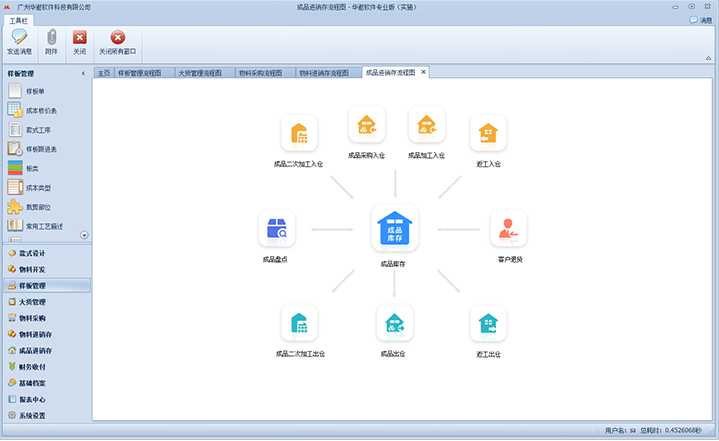Image resolution: width=719 pixels, height=441 pixels.
Task: Open 样板跟进表 in the sidebar
Action: tap(32, 149)
